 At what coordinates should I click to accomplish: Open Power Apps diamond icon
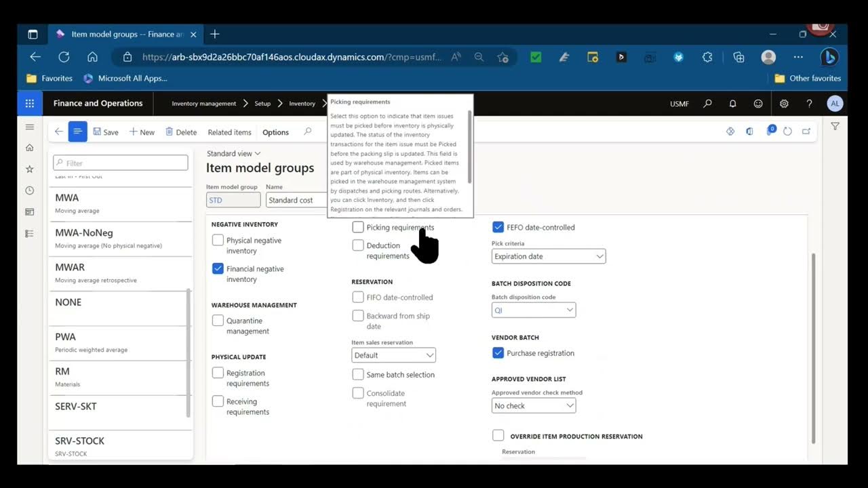[730, 131]
